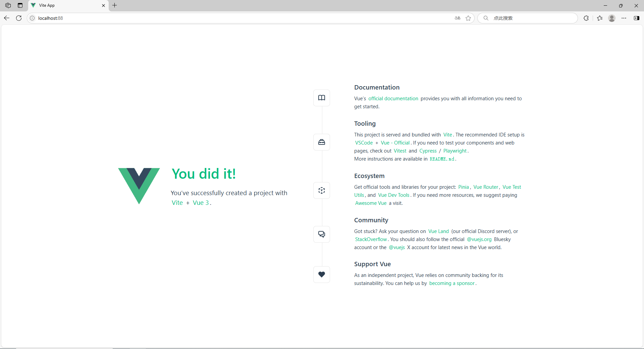Open the @vuejs X account link
The image size is (644, 349).
(397, 247)
